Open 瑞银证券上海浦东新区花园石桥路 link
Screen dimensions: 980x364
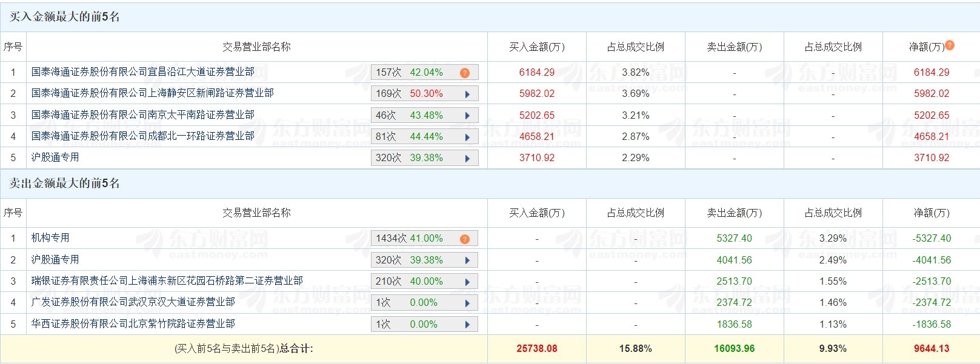click(x=167, y=280)
